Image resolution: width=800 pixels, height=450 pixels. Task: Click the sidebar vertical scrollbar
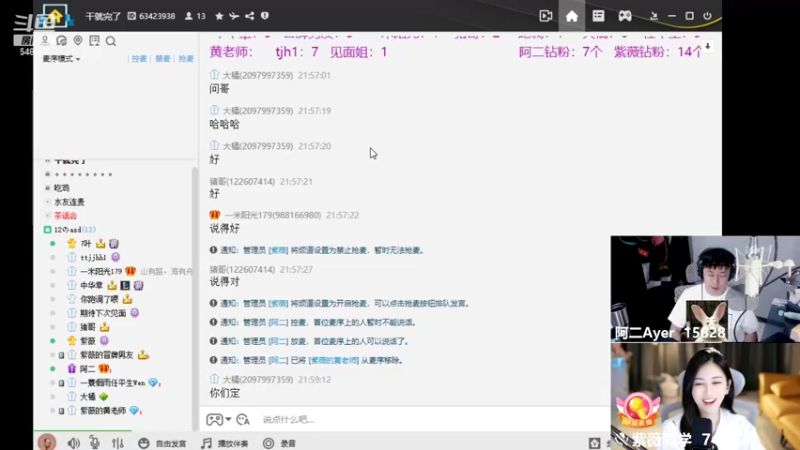[194, 298]
